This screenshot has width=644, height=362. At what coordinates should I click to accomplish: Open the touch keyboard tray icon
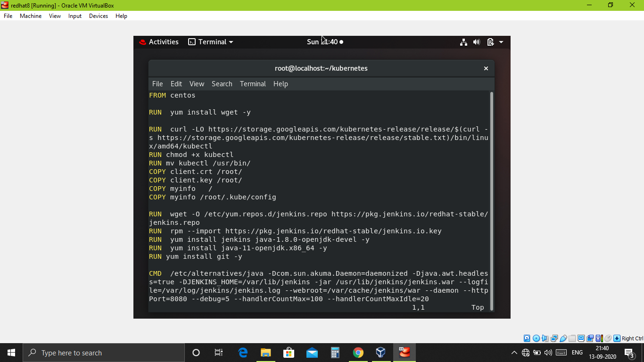click(x=561, y=353)
